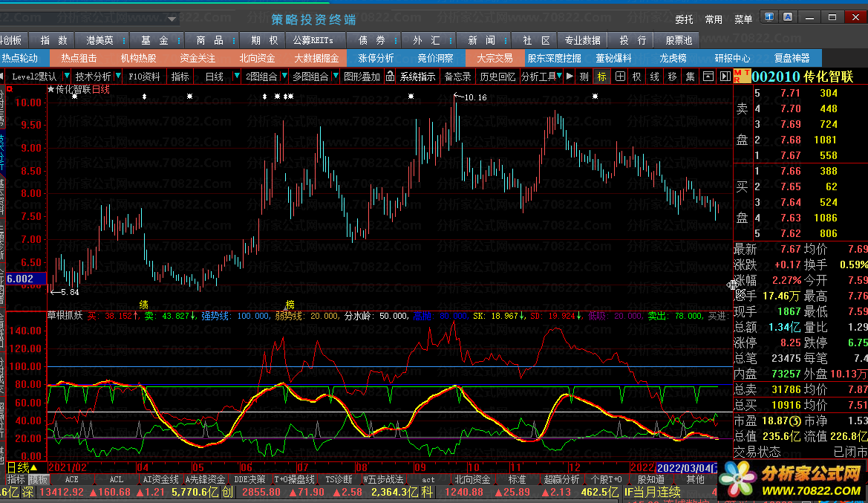Click the 测 toolbar icon
This screenshot has height=503, width=868.
pyautogui.click(x=584, y=77)
